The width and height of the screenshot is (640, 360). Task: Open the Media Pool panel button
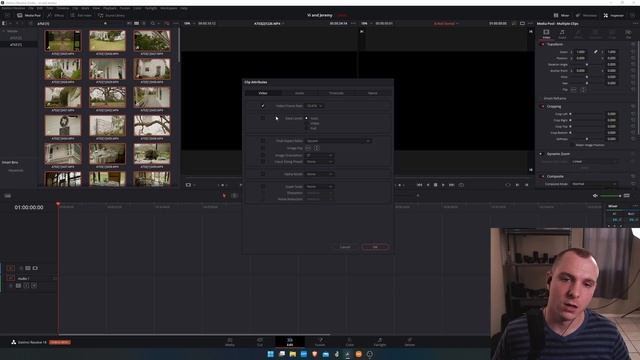(x=29, y=15)
